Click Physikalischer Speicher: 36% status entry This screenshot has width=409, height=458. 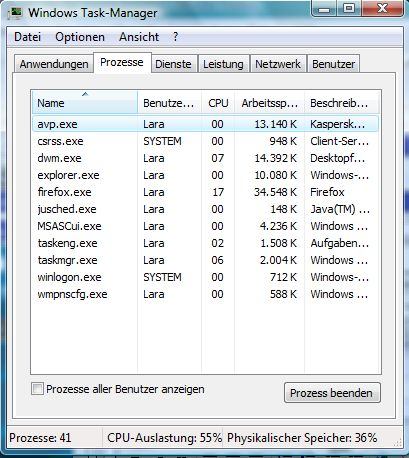tap(302, 438)
